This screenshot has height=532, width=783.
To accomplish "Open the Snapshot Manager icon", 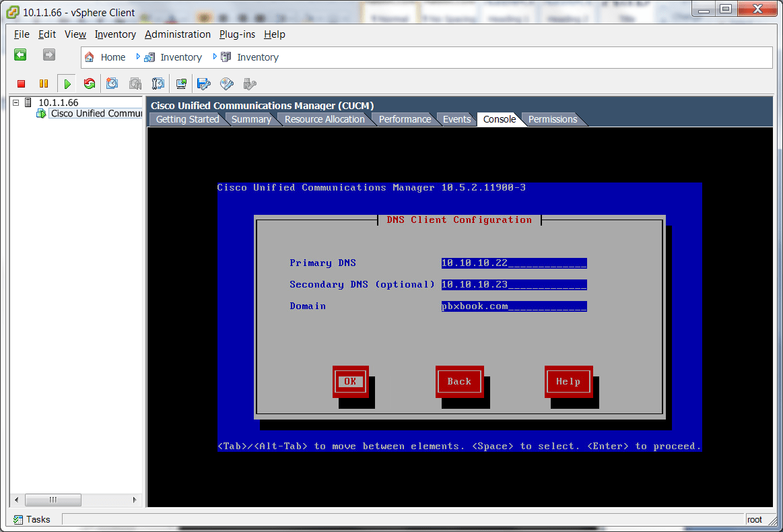I will tap(158, 84).
